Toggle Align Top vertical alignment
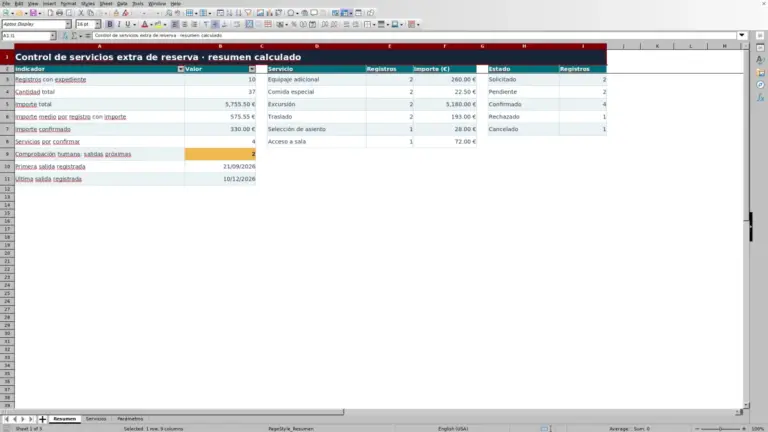 tap(206, 24)
